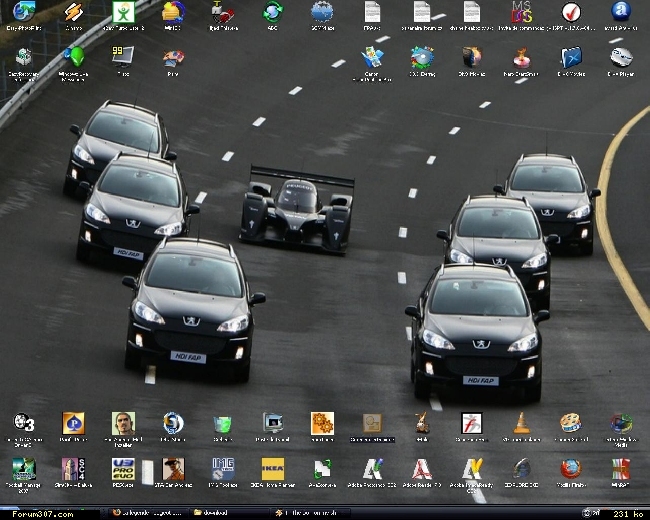Open the orange gears icon
Viewport: 650px width, 520px height.
[x=322, y=423]
